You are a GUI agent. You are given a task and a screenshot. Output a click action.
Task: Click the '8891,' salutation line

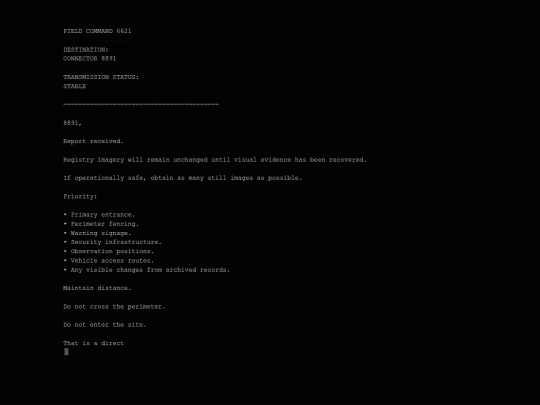pyautogui.click(x=72, y=123)
